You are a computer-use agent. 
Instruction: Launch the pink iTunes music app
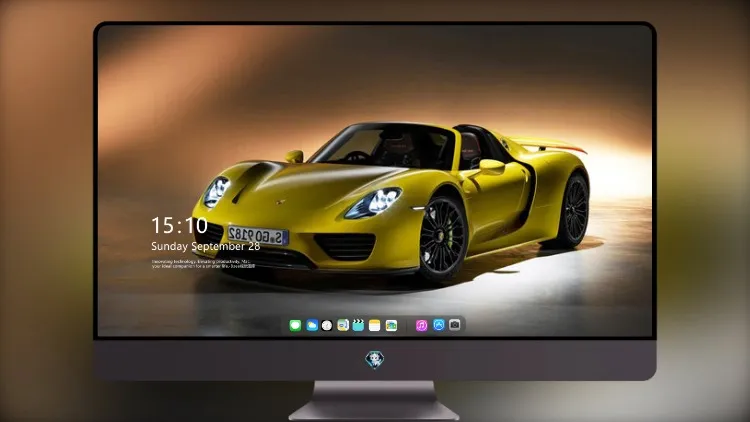pyautogui.click(x=421, y=325)
